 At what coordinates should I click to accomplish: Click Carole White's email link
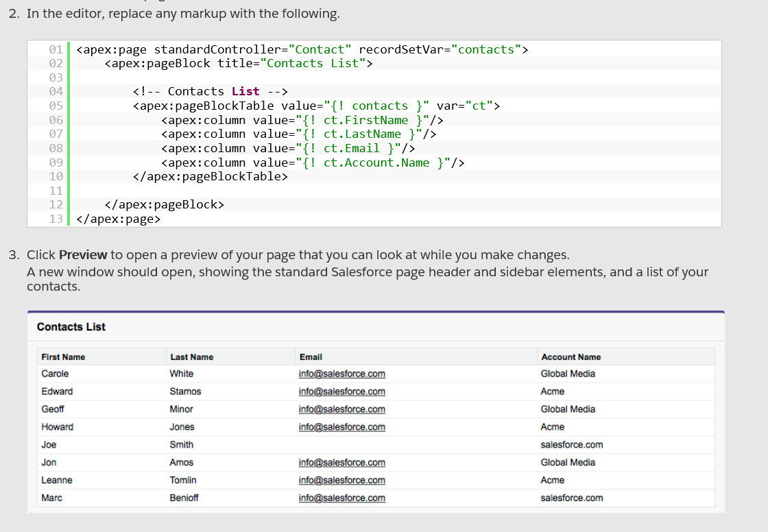tap(341, 374)
